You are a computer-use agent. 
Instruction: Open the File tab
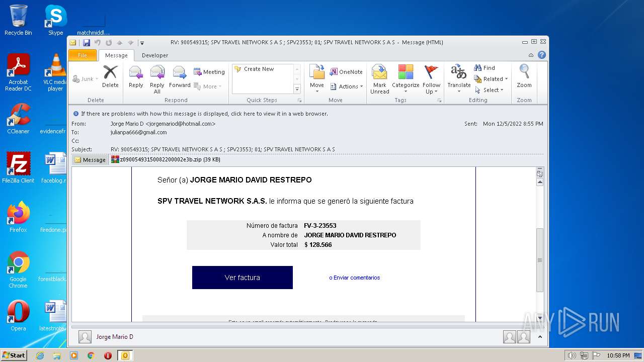83,55
